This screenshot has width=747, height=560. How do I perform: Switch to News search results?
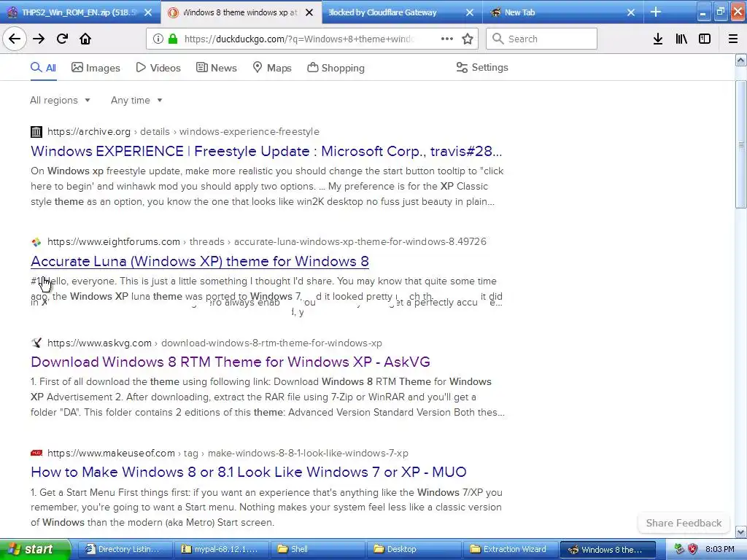point(216,68)
